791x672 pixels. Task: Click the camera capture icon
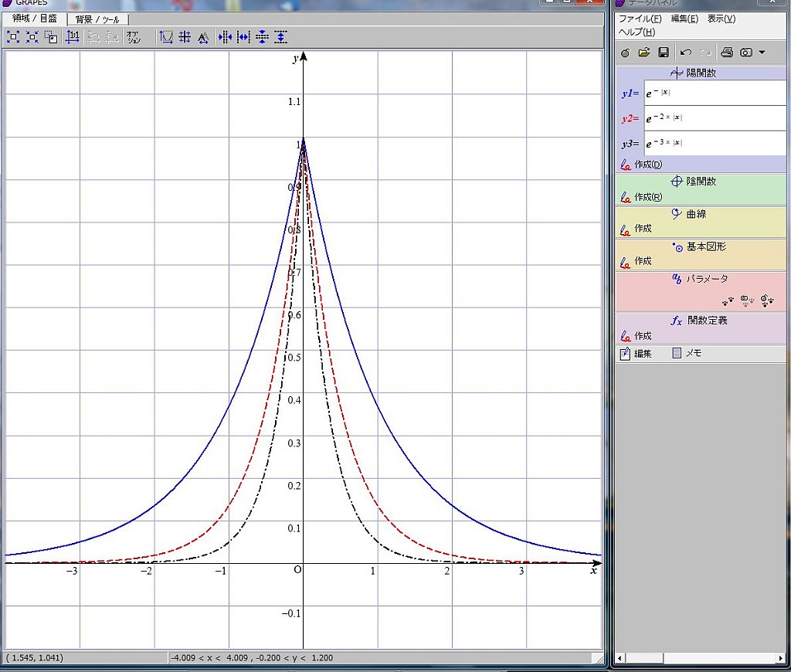point(745,53)
